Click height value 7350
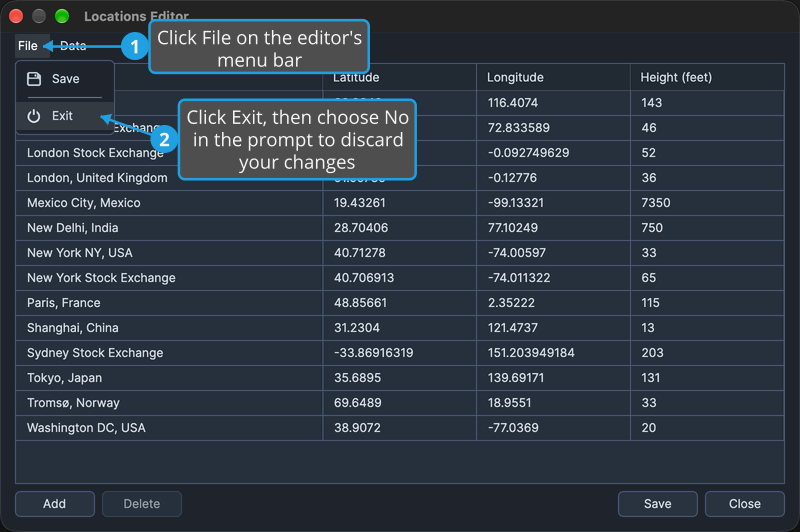The image size is (800, 532). (x=656, y=203)
